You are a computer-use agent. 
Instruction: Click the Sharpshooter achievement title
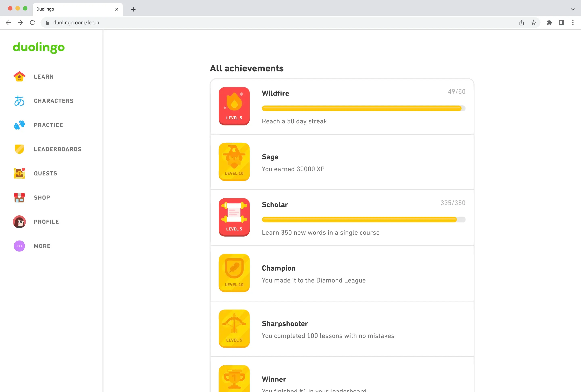pos(285,324)
